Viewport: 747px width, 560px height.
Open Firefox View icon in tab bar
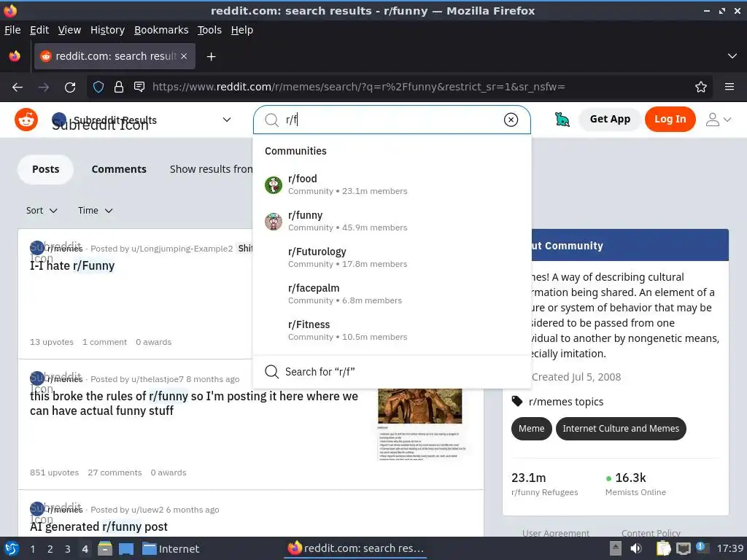tap(15, 56)
